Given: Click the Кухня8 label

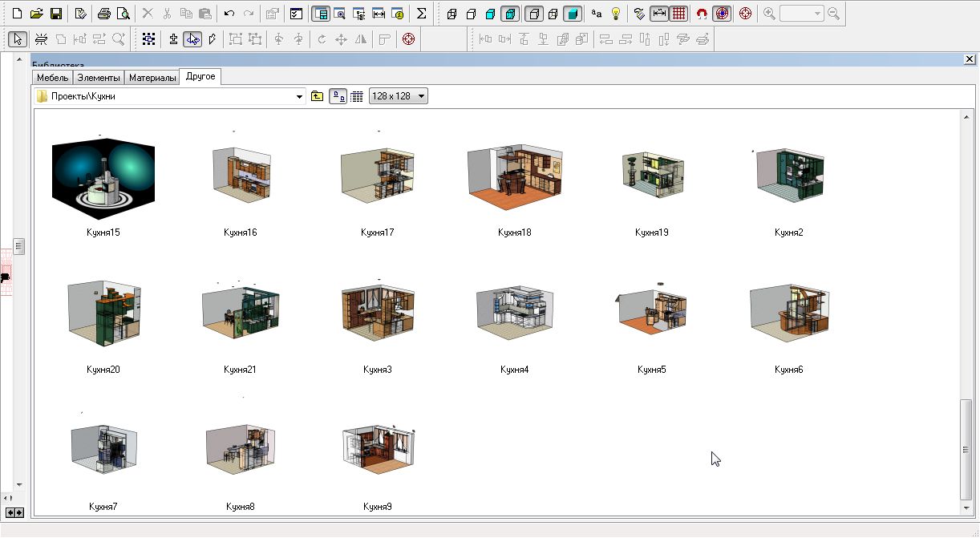Looking at the screenshot, I should 241,507.
